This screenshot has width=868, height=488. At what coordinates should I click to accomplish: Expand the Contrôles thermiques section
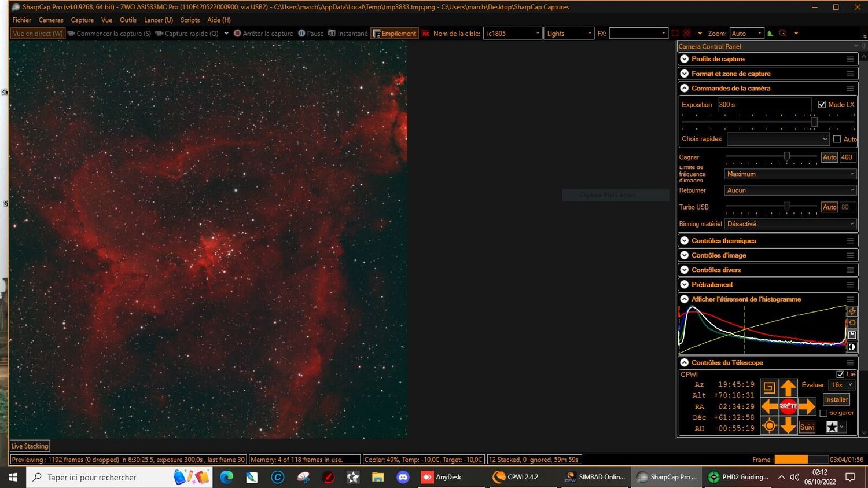click(723, 240)
